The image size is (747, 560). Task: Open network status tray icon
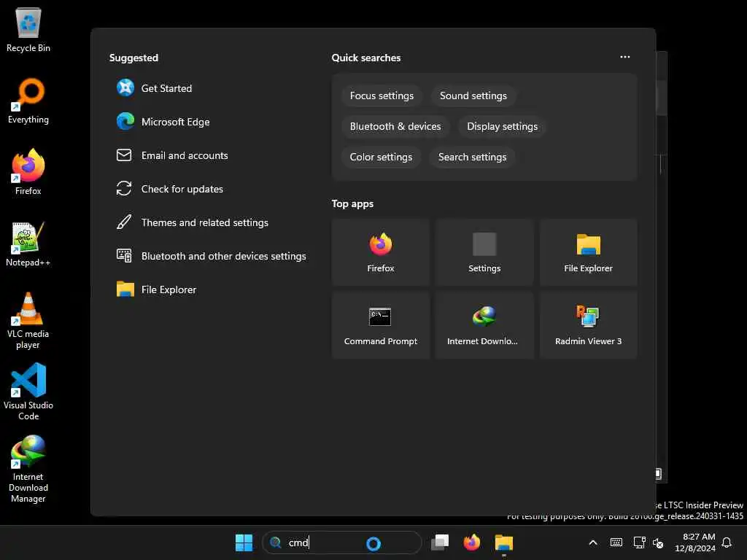click(x=639, y=542)
